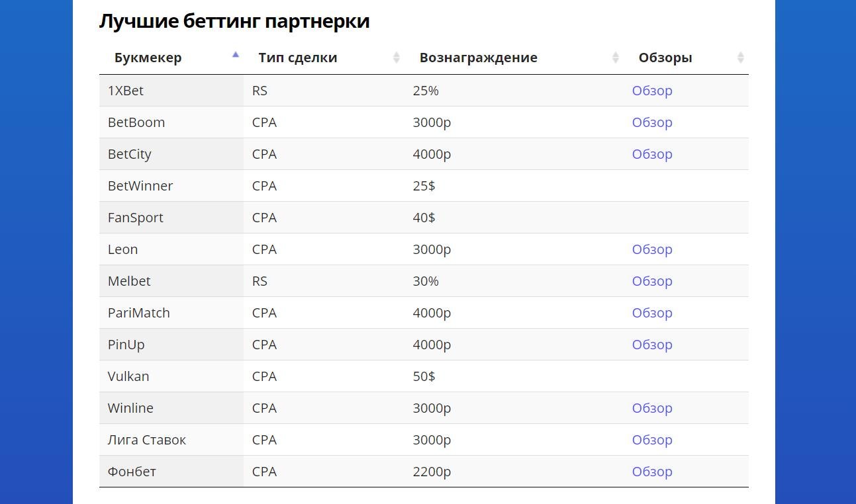
Task: Click the sort icon beside Вознаграждение header
Action: (616, 57)
